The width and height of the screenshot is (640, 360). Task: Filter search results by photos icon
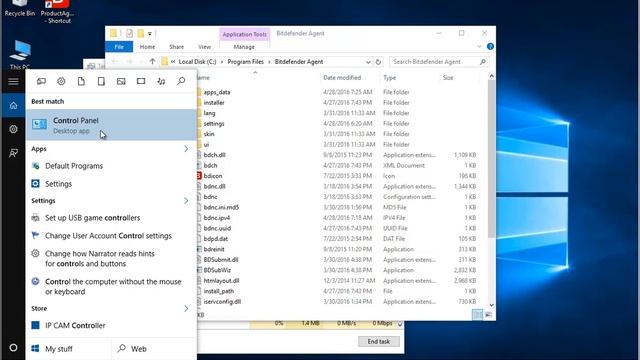[121, 81]
